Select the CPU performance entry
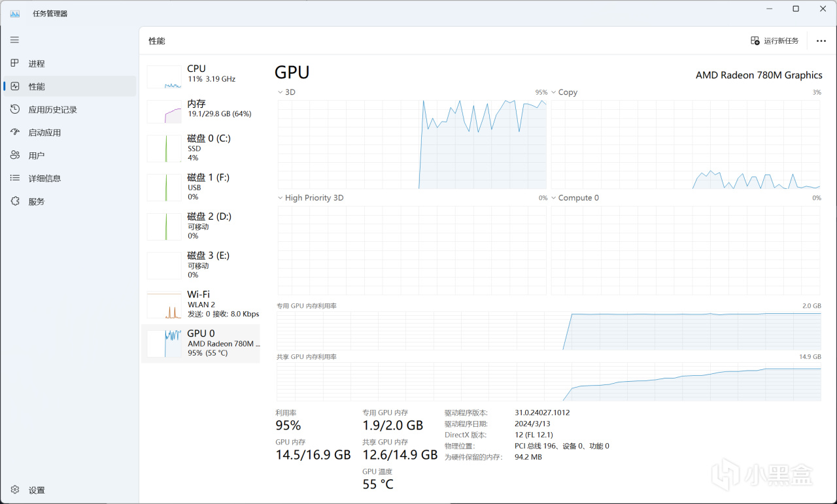 click(x=201, y=76)
